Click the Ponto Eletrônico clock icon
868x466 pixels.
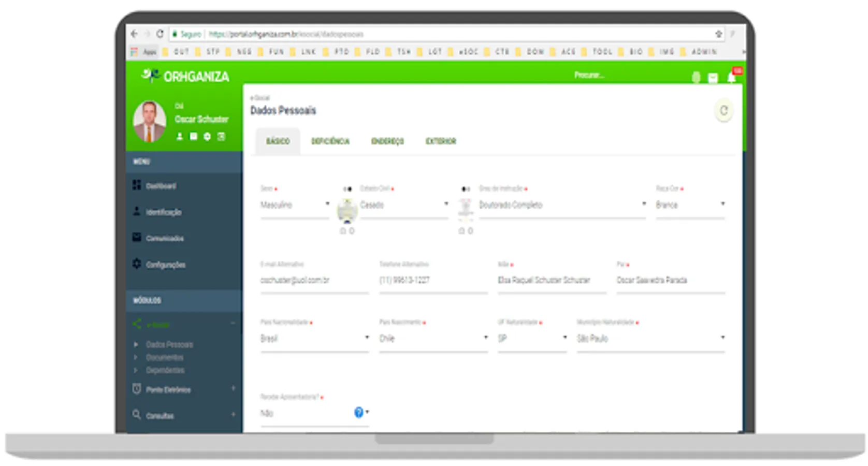tap(137, 389)
